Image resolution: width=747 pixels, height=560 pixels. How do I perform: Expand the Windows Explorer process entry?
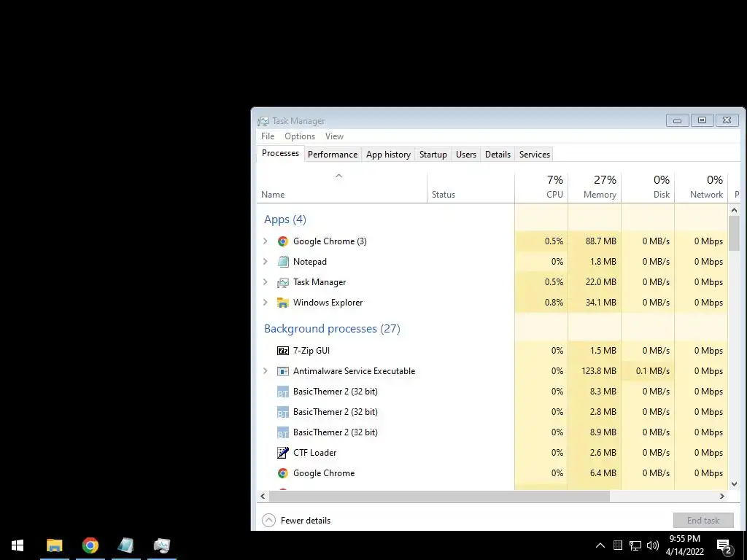266,303
